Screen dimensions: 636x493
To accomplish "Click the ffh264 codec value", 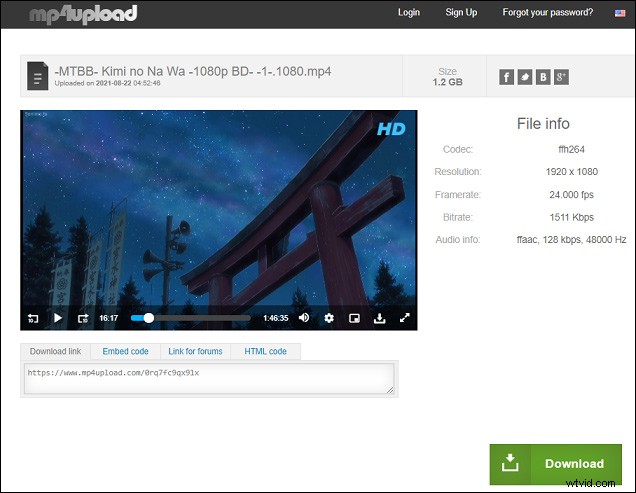I will click(572, 149).
